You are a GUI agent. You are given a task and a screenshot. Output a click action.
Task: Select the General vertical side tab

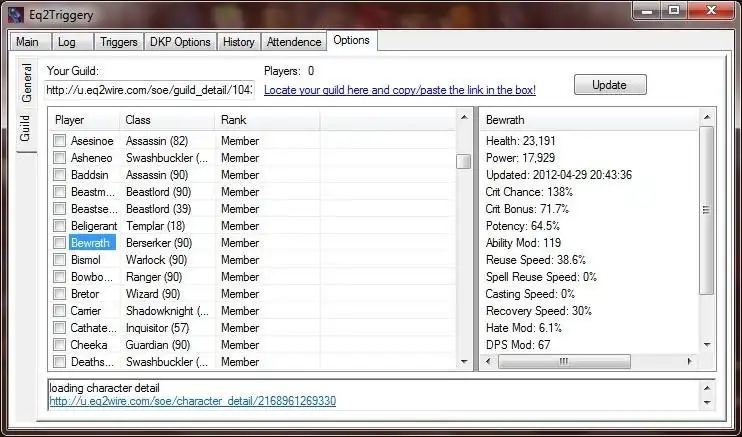coord(26,82)
